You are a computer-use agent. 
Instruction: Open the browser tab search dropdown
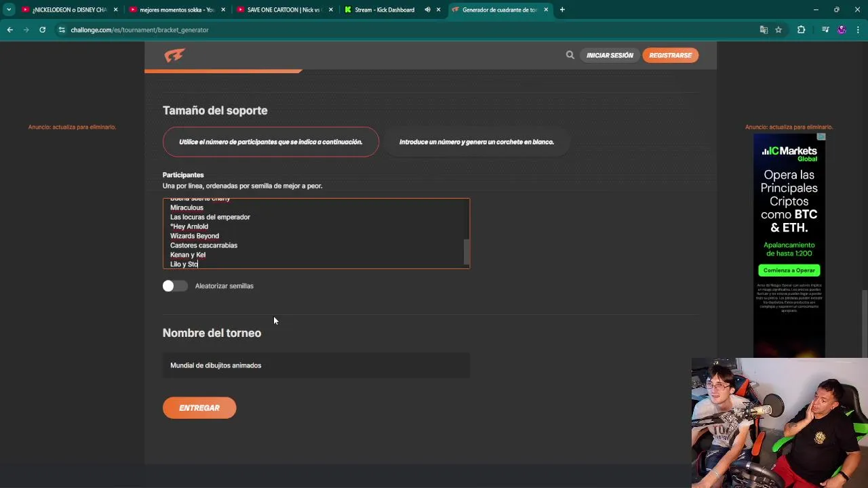click(9, 9)
